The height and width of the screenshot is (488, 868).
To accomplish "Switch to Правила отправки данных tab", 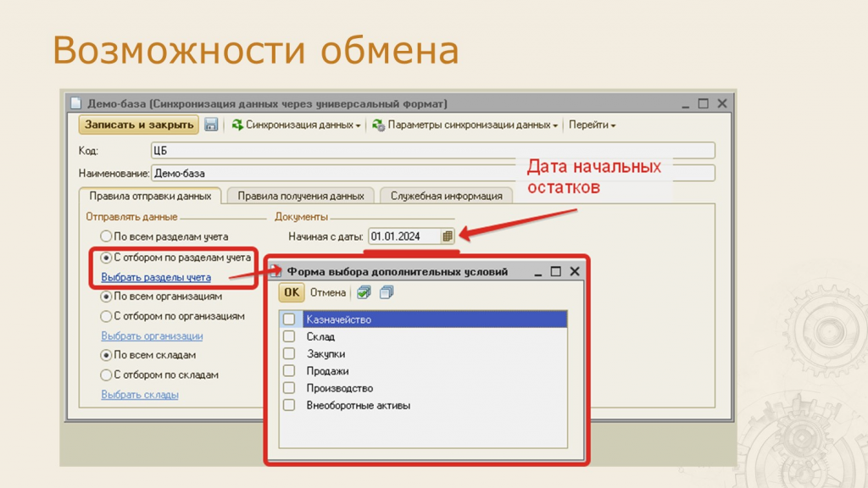I will coord(150,196).
